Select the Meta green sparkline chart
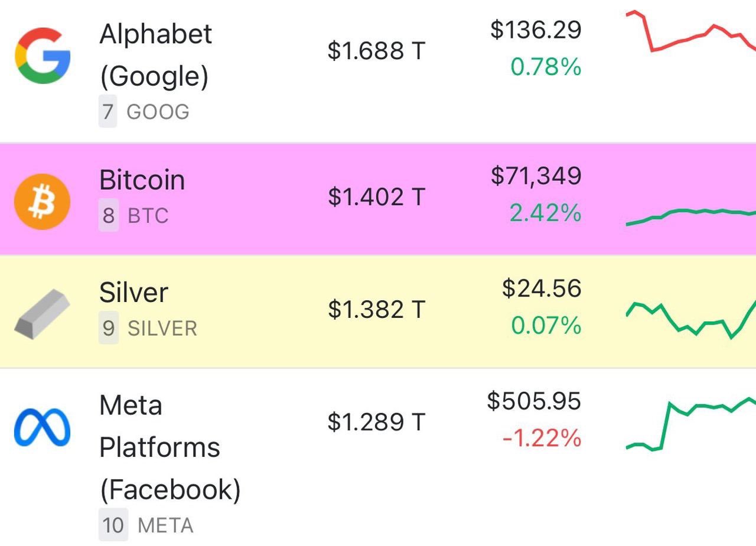This screenshot has width=756, height=546. (691, 424)
